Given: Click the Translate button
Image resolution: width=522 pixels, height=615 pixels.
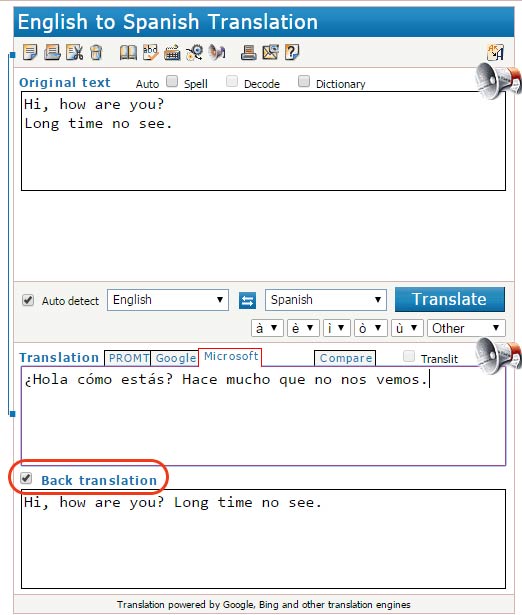Looking at the screenshot, I should (x=449, y=299).
